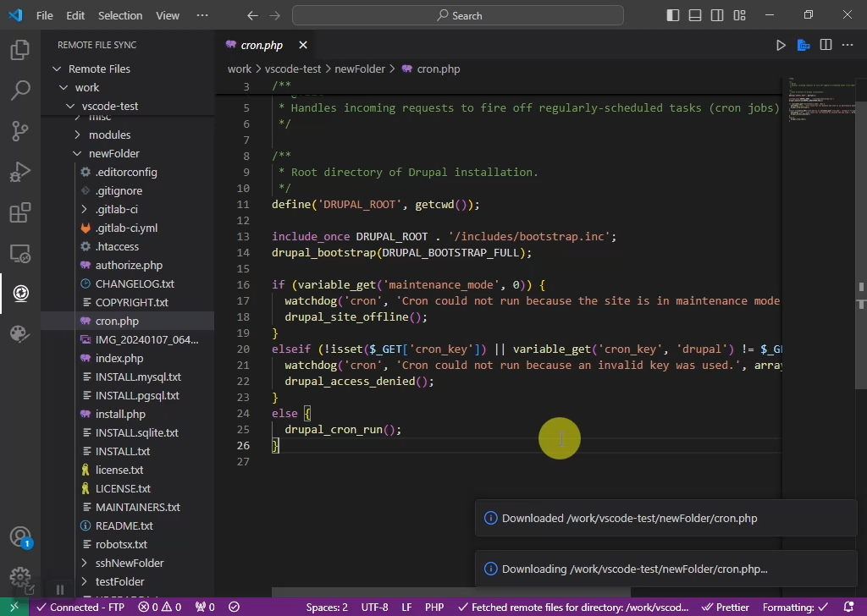The width and height of the screenshot is (867, 616).
Task: Toggle the Secondary Side Bar
Action: point(717,15)
